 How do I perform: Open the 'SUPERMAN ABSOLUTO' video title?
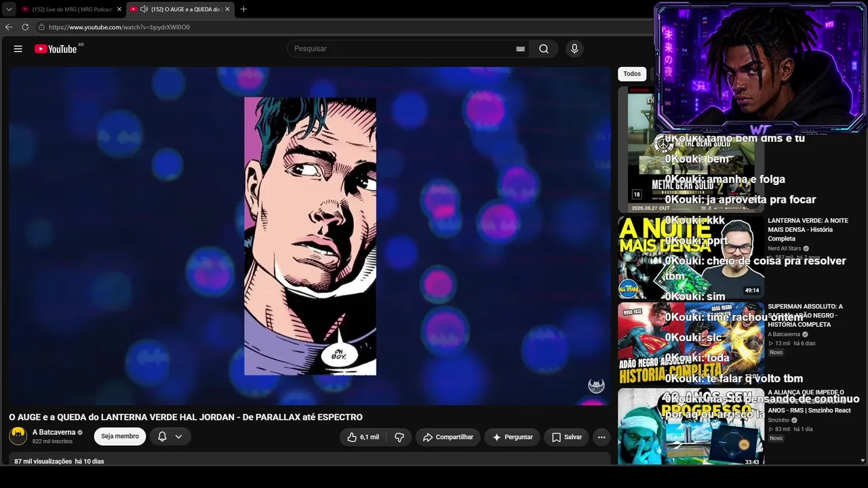click(805, 316)
